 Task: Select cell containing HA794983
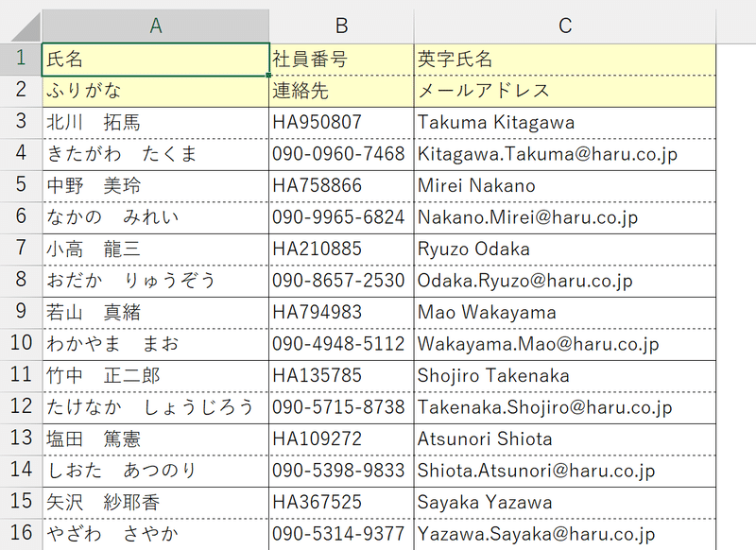tap(341, 313)
